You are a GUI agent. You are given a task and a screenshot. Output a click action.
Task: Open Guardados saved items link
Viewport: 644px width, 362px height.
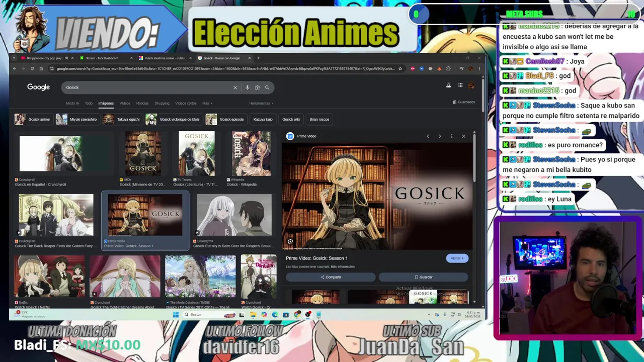click(464, 102)
